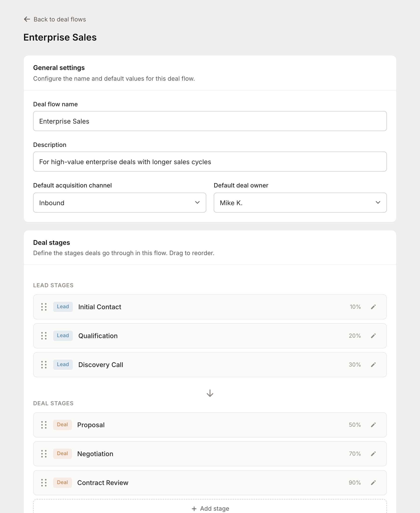This screenshot has height=513, width=420.
Task: Select the LEAD STAGES section header
Action: 53,285
